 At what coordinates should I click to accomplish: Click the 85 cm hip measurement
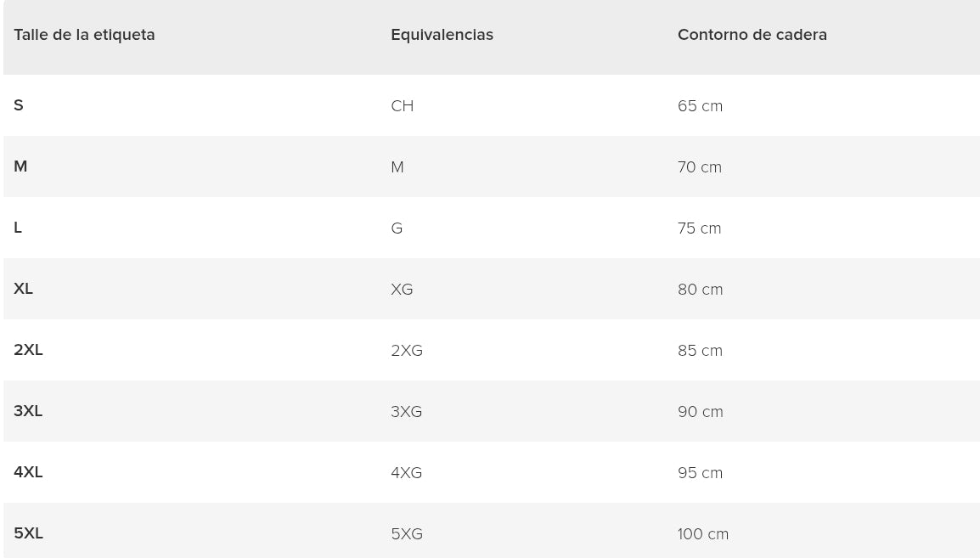(700, 351)
